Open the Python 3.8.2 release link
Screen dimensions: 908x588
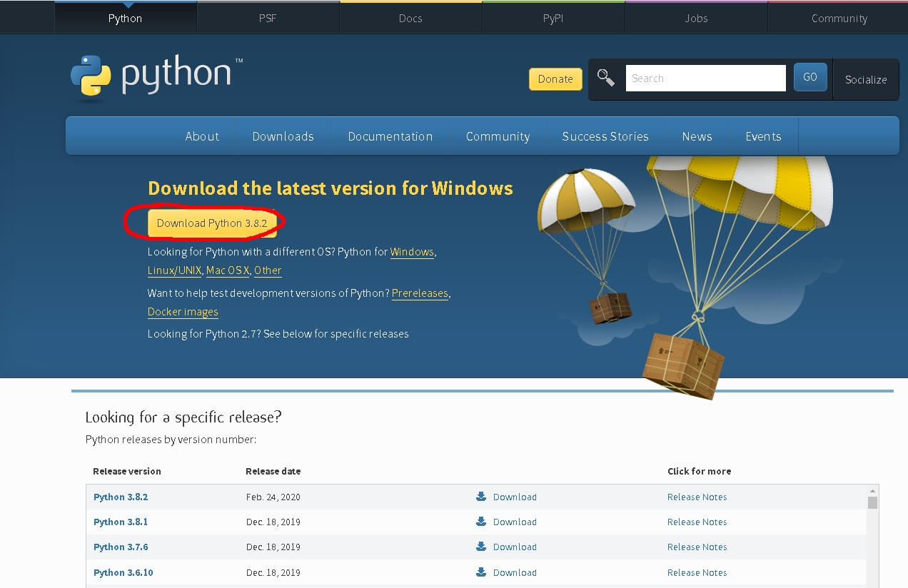click(x=121, y=497)
